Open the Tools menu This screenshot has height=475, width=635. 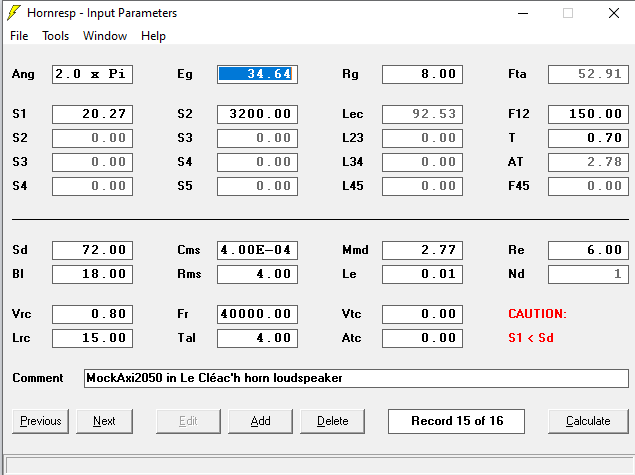(55, 36)
